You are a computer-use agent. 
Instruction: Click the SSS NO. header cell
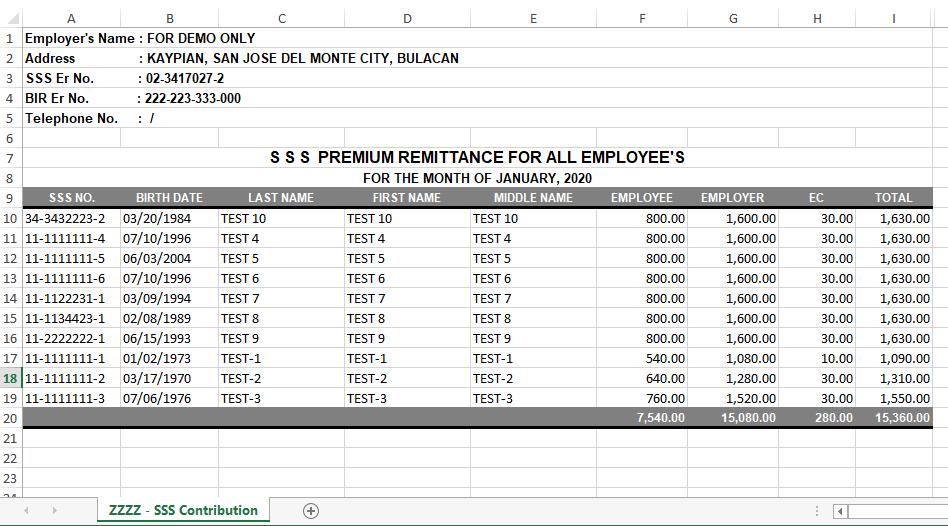[x=71, y=198]
